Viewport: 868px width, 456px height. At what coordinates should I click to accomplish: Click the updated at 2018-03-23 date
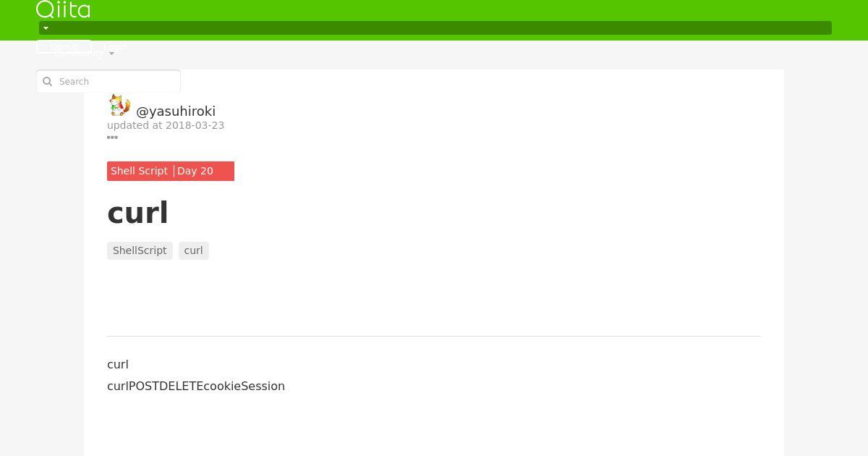[166, 125]
